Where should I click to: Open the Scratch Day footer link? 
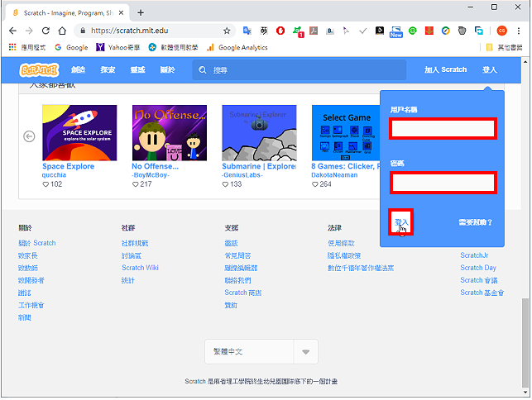click(x=478, y=268)
